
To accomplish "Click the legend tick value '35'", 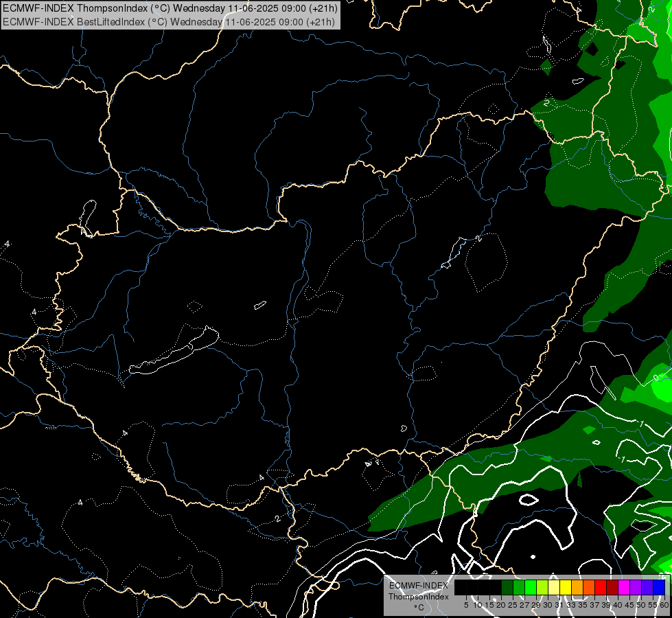I will [x=583, y=605].
